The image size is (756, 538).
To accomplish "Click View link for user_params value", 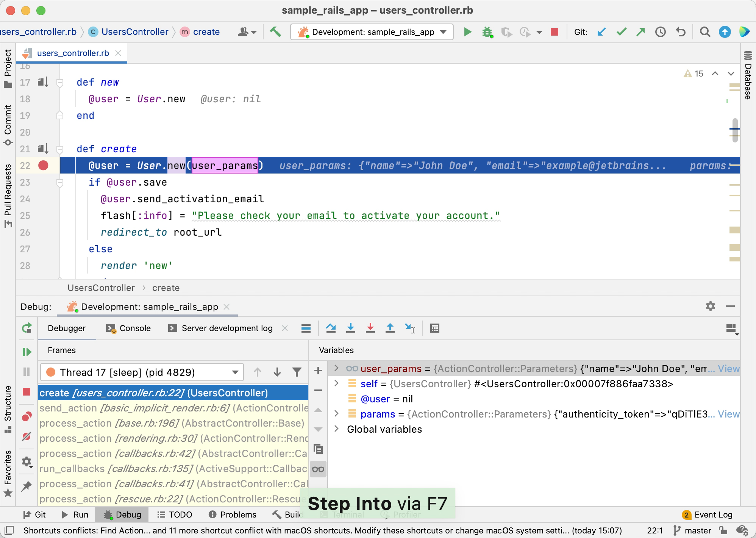I will [728, 369].
